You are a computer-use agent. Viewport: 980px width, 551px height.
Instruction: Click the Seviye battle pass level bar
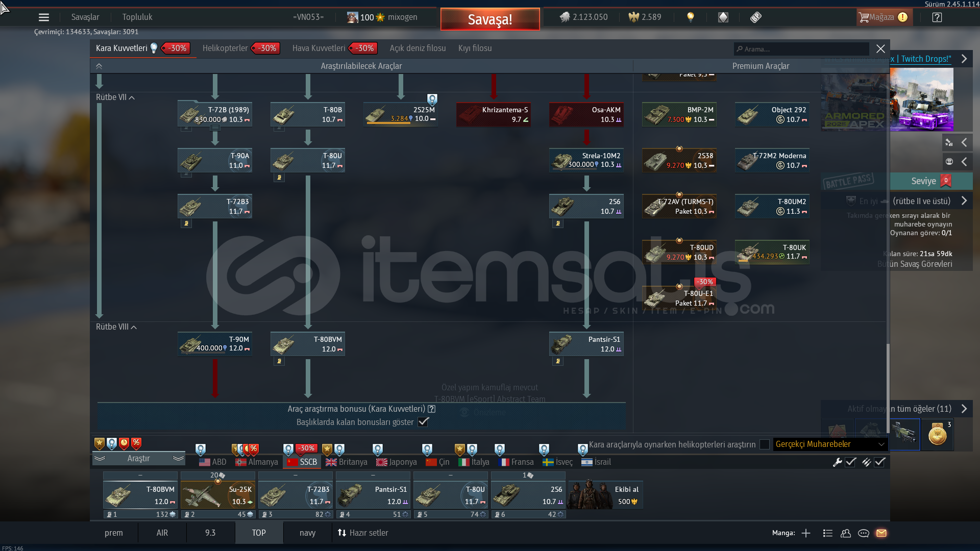click(931, 181)
